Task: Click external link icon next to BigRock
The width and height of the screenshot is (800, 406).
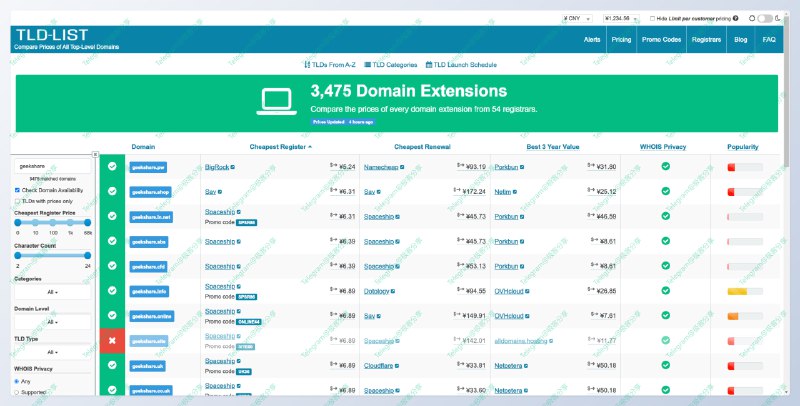Action: [x=236, y=166]
